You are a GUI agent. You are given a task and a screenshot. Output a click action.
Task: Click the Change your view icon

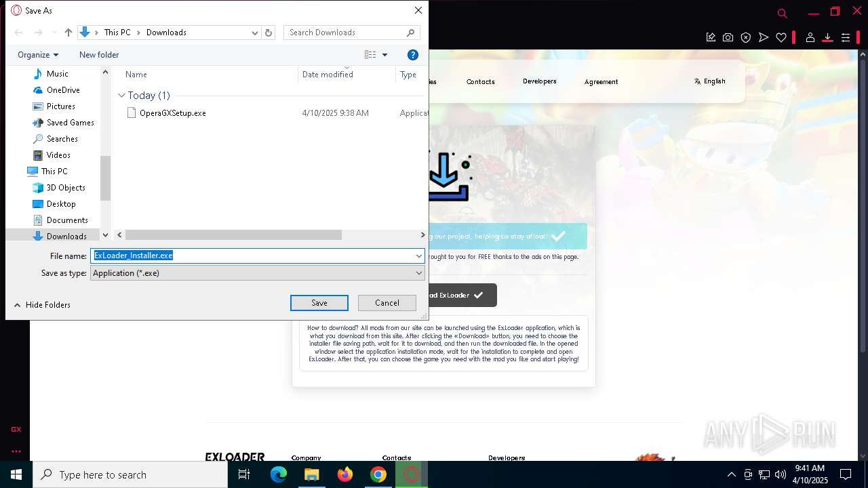pyautogui.click(x=370, y=55)
